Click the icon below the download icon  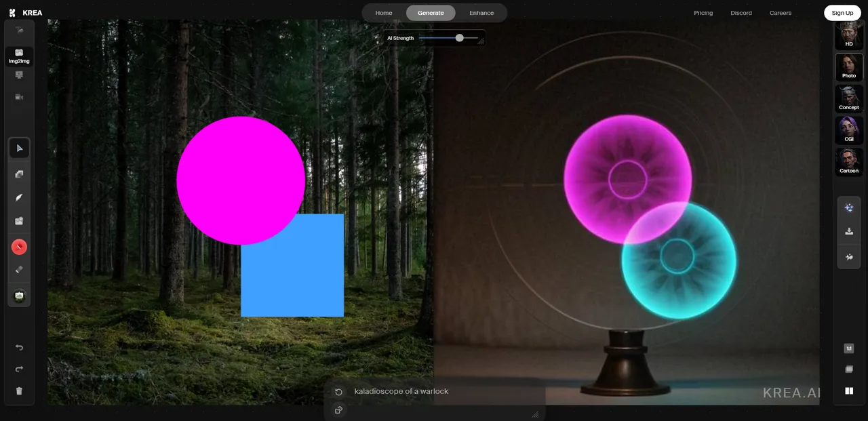pos(849,257)
